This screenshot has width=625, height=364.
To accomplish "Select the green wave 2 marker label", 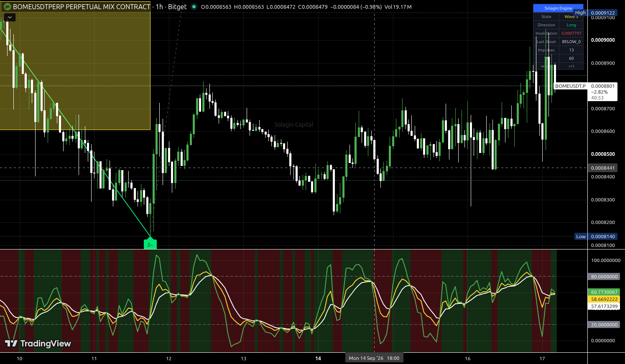I will pyautogui.click(x=150, y=244).
